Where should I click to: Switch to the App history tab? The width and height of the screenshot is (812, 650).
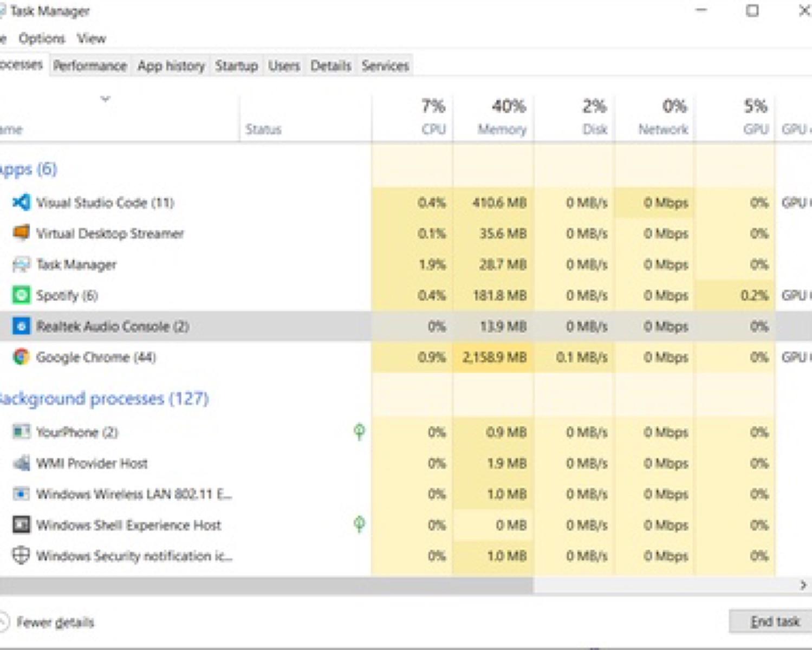pos(171,66)
